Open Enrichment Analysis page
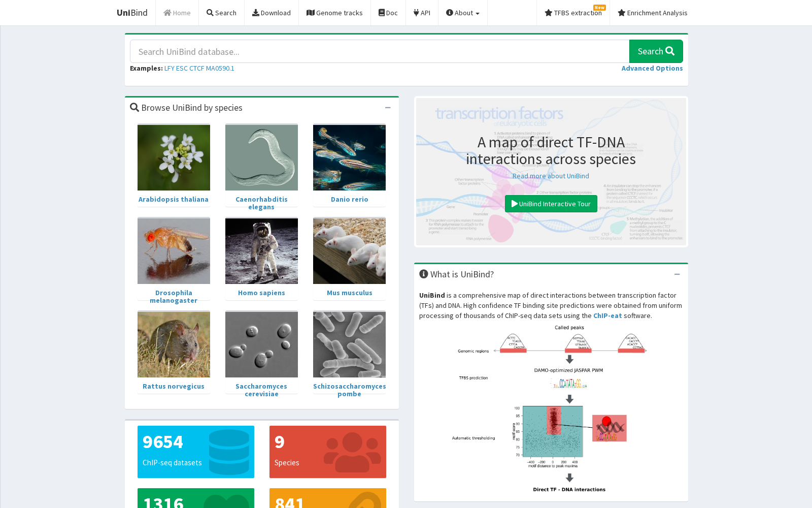The width and height of the screenshot is (812, 508). tap(653, 13)
